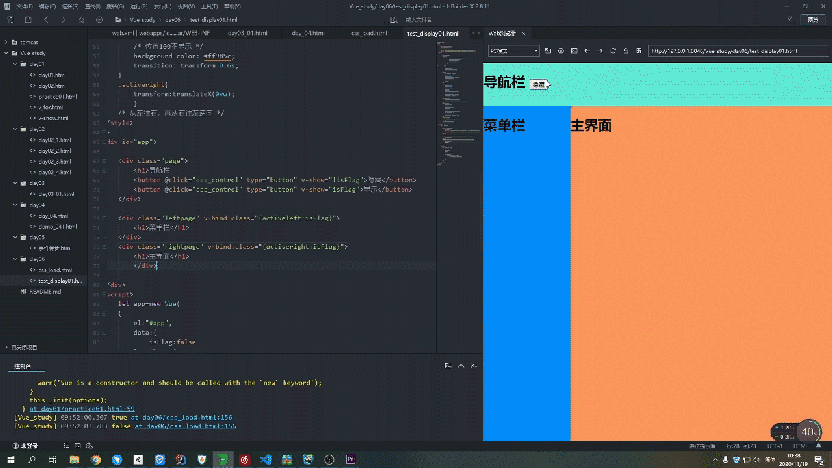The image size is (832, 468).
Task: Open Visual Studio Code from taskbar
Action: click(x=266, y=460)
